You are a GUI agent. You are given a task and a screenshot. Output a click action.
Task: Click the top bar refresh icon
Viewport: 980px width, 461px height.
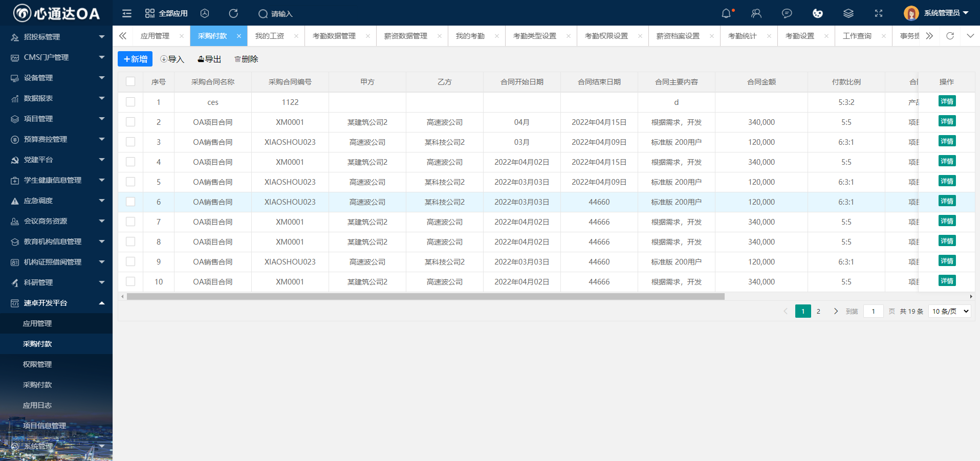tap(233, 13)
